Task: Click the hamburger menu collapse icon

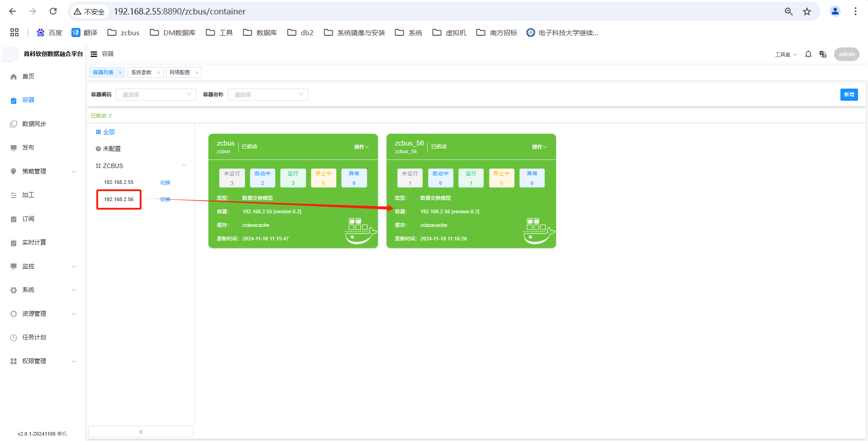Action: tap(94, 54)
